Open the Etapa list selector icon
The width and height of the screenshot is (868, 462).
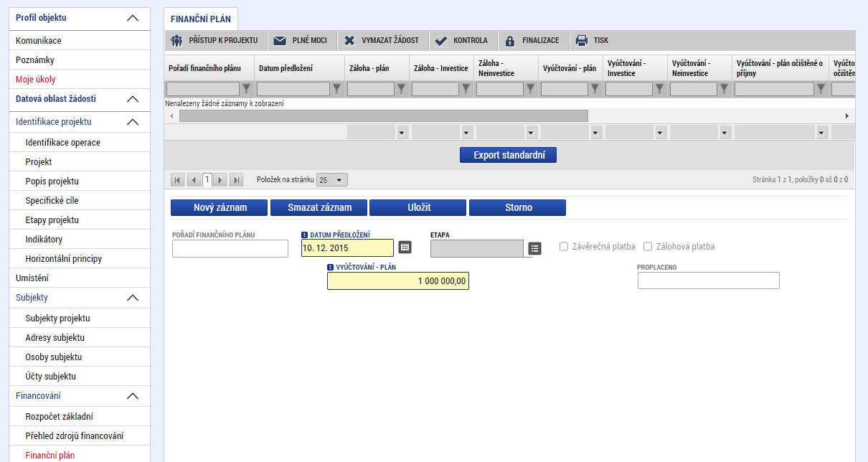pyautogui.click(x=534, y=248)
